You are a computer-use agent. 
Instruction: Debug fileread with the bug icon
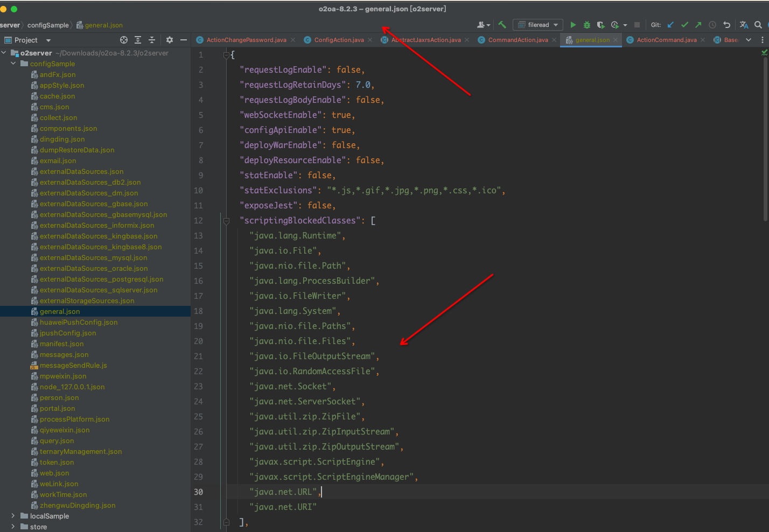[587, 25]
